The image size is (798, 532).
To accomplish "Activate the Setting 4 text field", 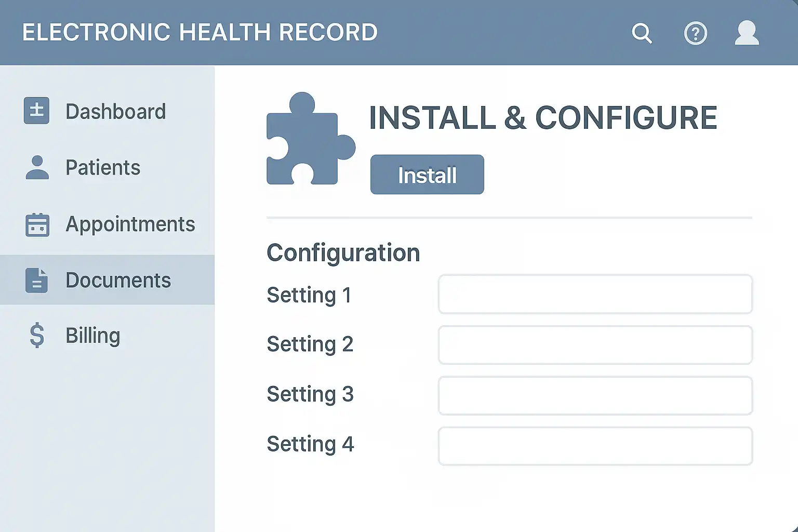I will point(595,446).
